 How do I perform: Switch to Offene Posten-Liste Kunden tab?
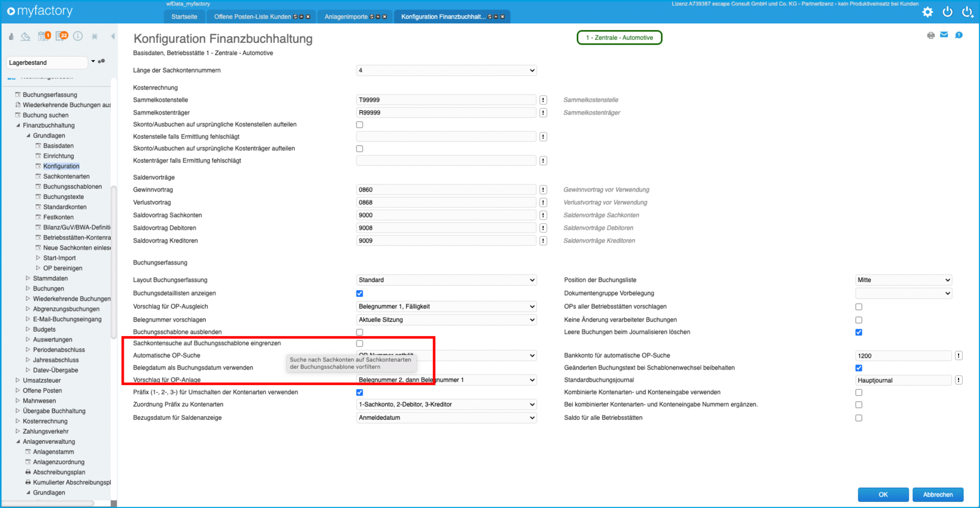tap(252, 17)
